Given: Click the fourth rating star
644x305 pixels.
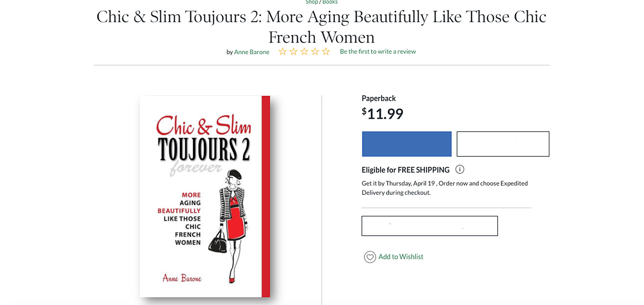Looking at the screenshot, I should click(x=315, y=52).
